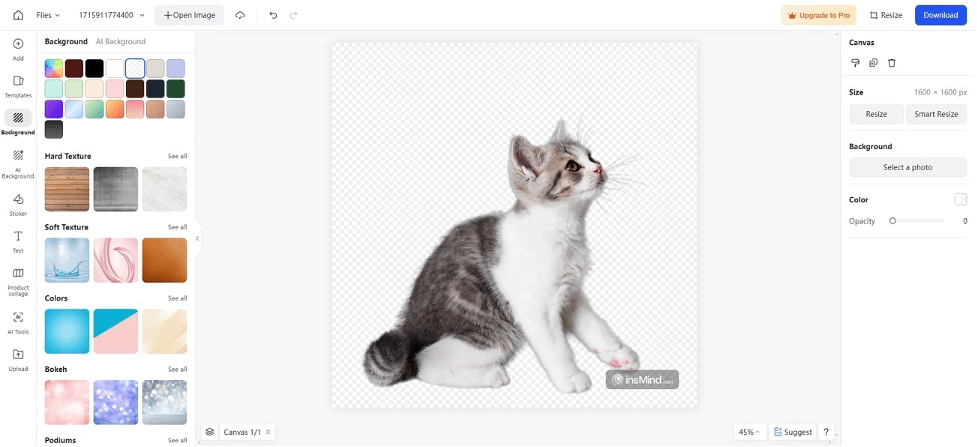977x447 pixels.
Task: Click the Smart Resize button
Action: [936, 114]
